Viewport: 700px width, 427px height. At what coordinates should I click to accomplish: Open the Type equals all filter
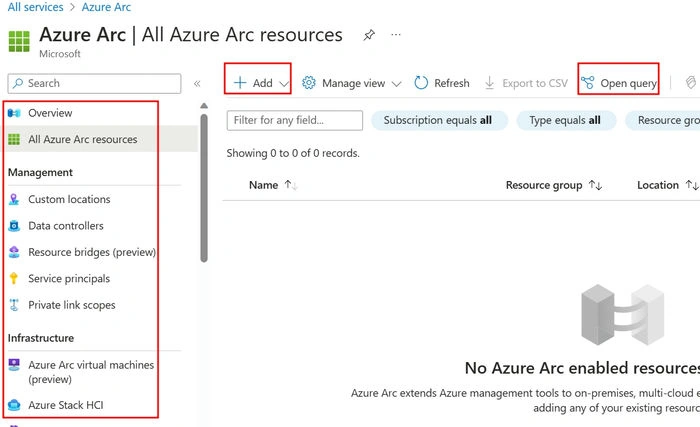(566, 120)
